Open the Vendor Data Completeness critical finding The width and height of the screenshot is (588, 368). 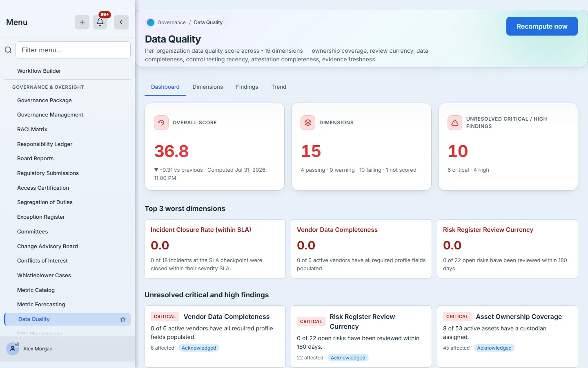tap(215, 337)
